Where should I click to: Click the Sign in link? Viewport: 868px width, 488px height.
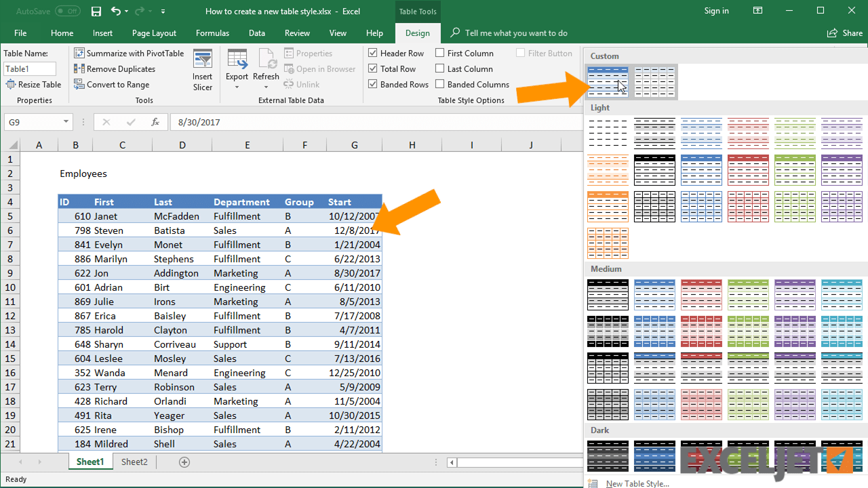point(716,11)
